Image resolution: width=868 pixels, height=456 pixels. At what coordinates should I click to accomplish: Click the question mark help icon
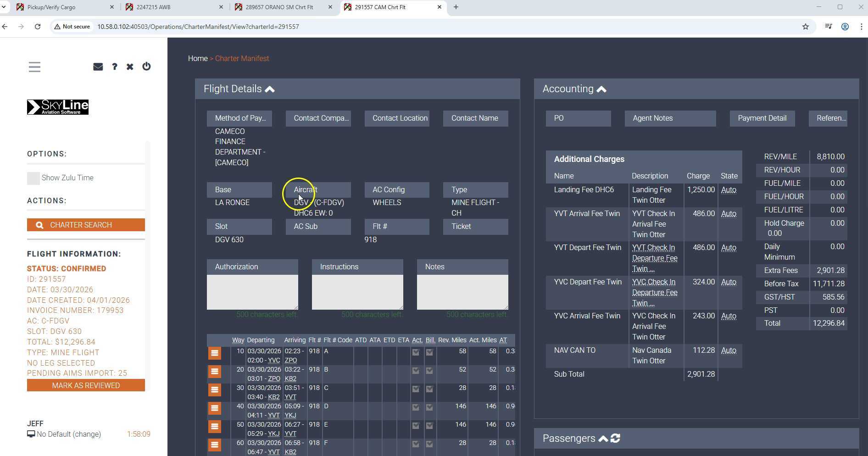pos(115,67)
